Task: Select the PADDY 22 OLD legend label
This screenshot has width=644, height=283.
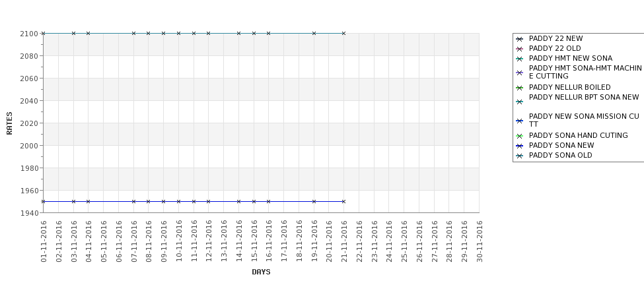Action: click(x=555, y=48)
